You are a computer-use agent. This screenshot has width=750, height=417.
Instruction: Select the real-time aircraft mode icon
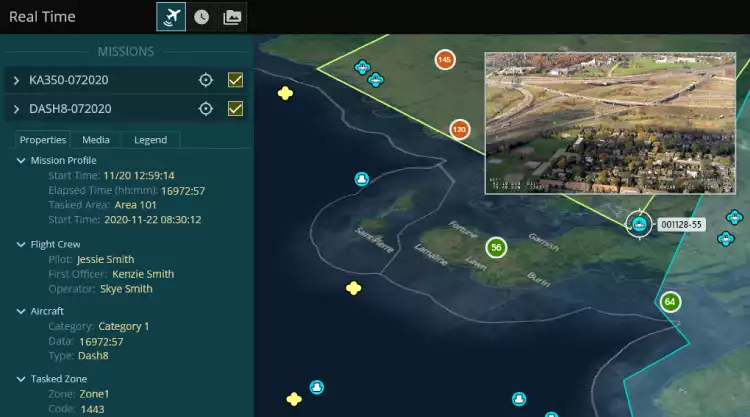[x=171, y=17]
